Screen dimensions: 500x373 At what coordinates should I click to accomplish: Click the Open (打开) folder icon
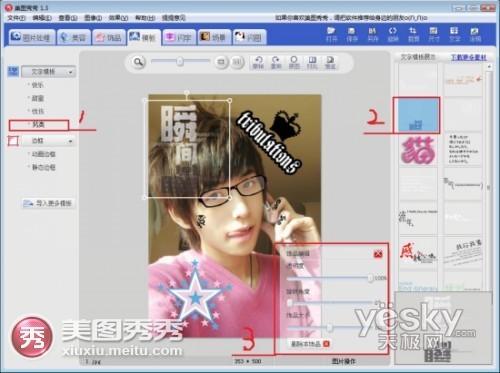pos(331,35)
